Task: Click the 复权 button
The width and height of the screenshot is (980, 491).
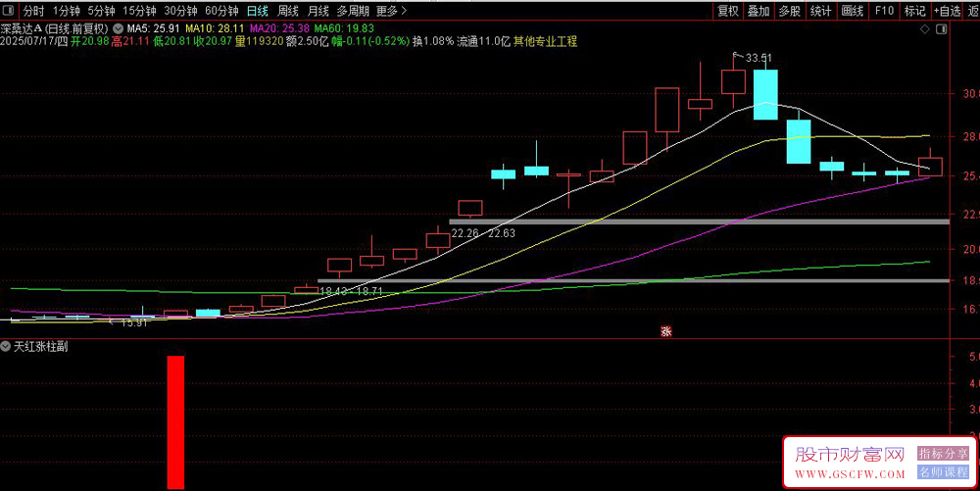Action: [728, 11]
